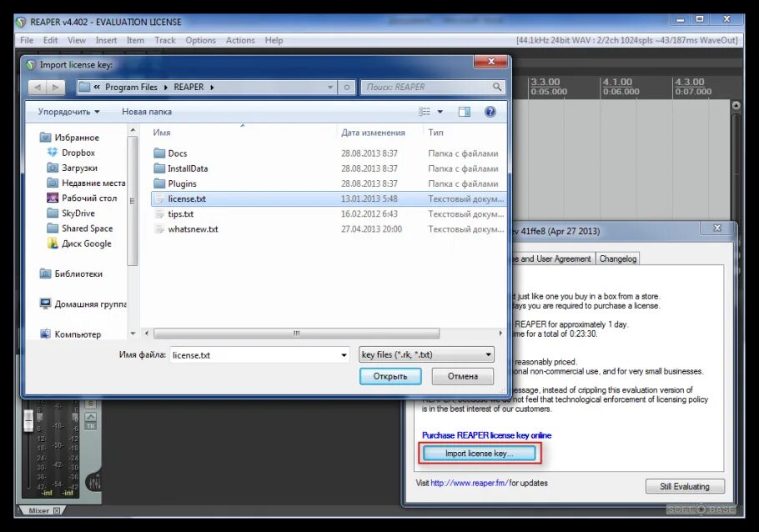Open the key files type dropdown
This screenshot has width=759, height=532.
pyautogui.click(x=426, y=355)
